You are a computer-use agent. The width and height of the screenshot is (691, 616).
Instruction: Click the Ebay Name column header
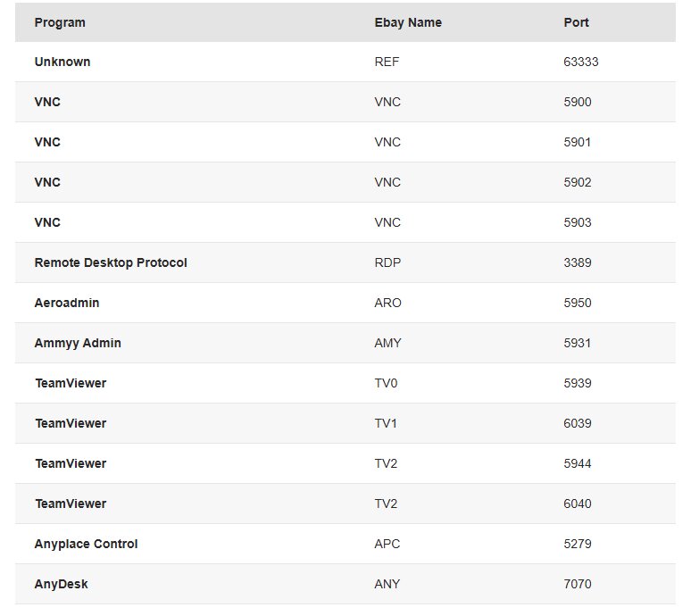[x=408, y=22]
